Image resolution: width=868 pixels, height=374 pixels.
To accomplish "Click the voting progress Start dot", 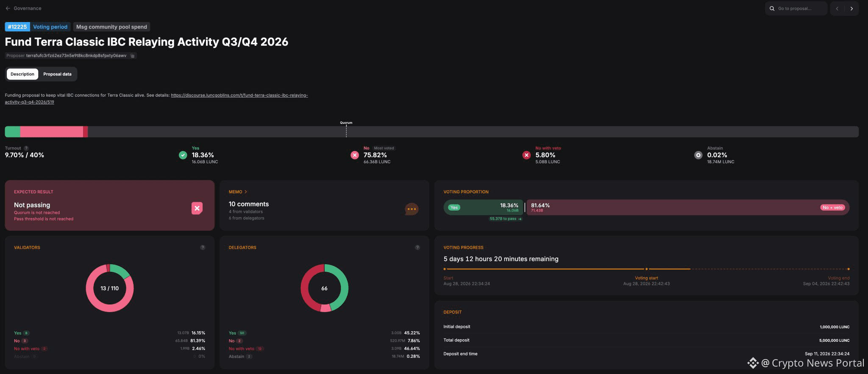I will tap(445, 269).
